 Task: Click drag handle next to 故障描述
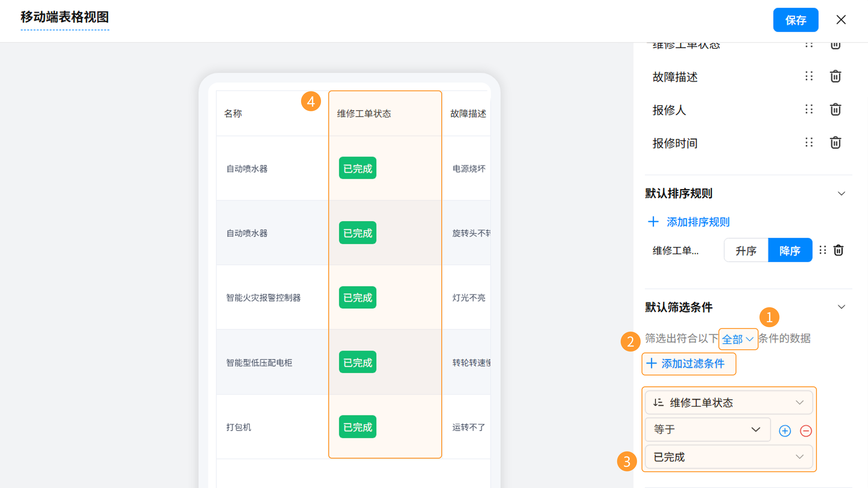pos(809,76)
